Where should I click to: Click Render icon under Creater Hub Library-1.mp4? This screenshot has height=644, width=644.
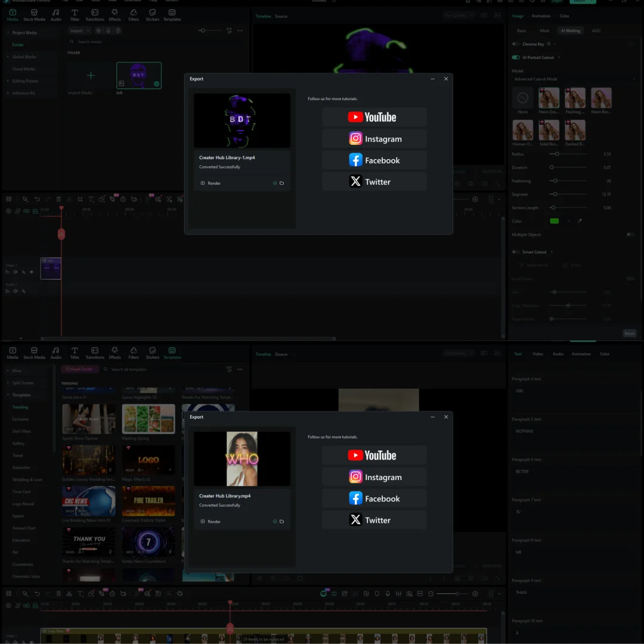[203, 183]
